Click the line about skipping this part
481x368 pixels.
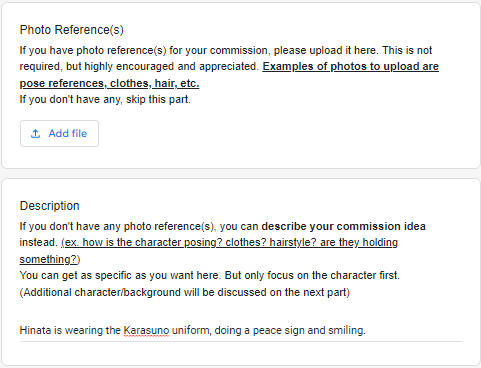(x=105, y=99)
